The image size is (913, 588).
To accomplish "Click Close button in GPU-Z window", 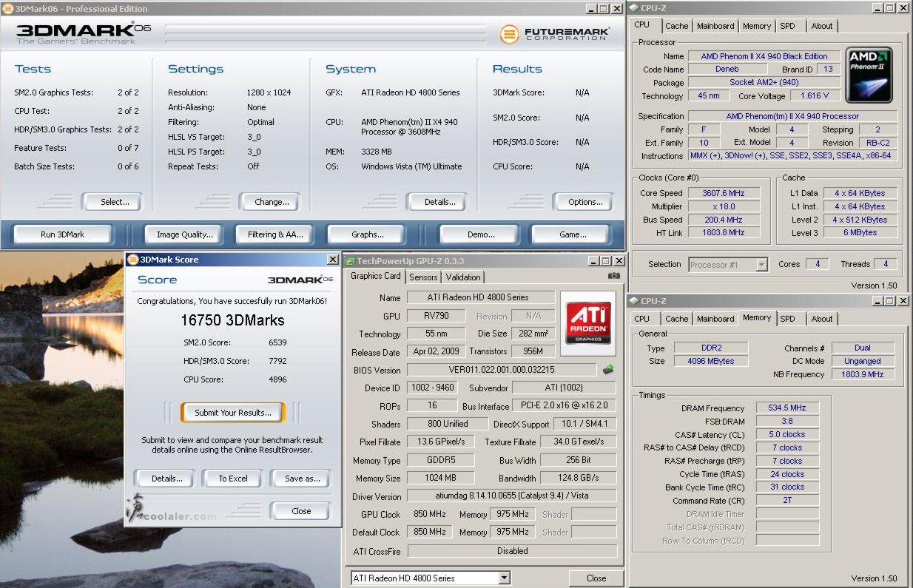I will (x=596, y=578).
